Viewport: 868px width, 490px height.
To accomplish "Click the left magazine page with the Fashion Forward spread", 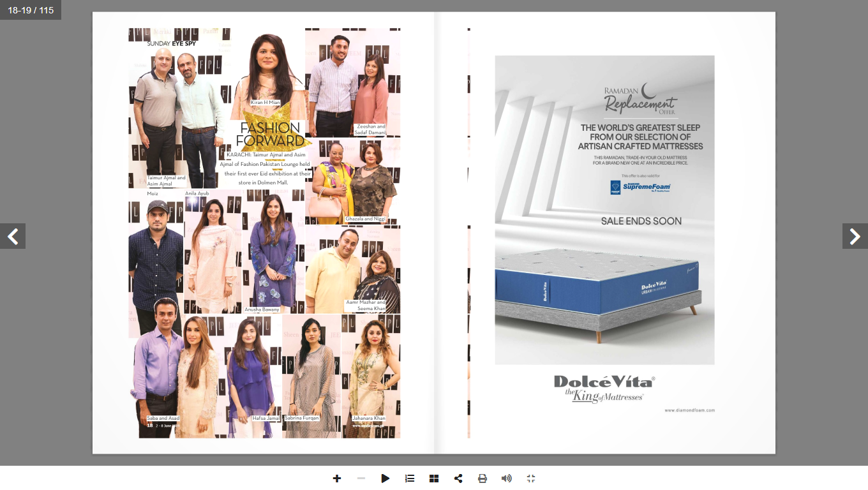I will pyautogui.click(x=264, y=233).
